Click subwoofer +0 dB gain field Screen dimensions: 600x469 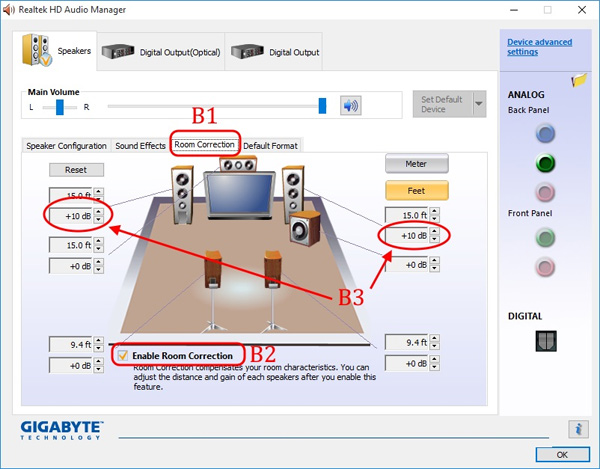pyautogui.click(x=407, y=264)
